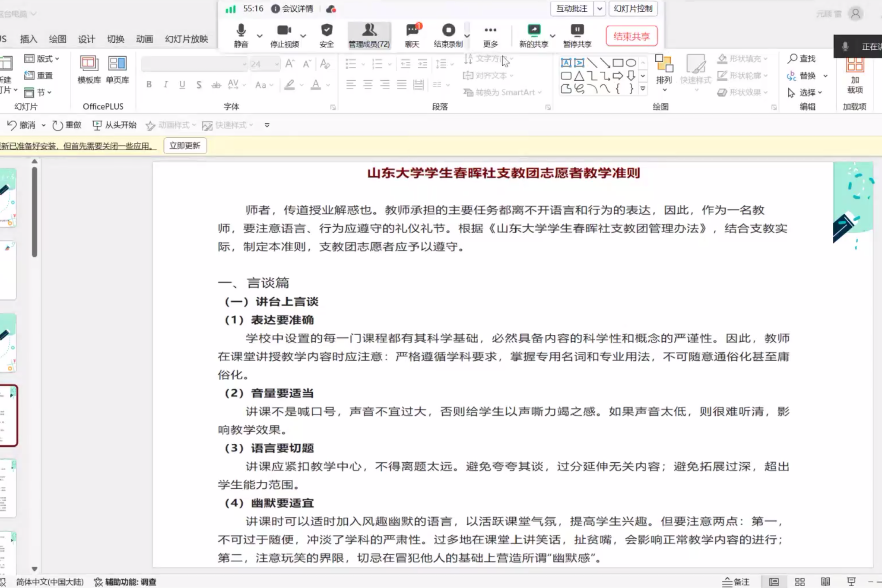Expand microphone options arrow next to Mute

pyautogui.click(x=260, y=35)
